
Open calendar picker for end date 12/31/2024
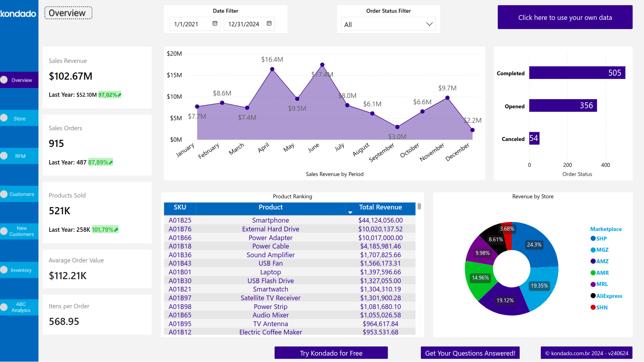pos(269,23)
